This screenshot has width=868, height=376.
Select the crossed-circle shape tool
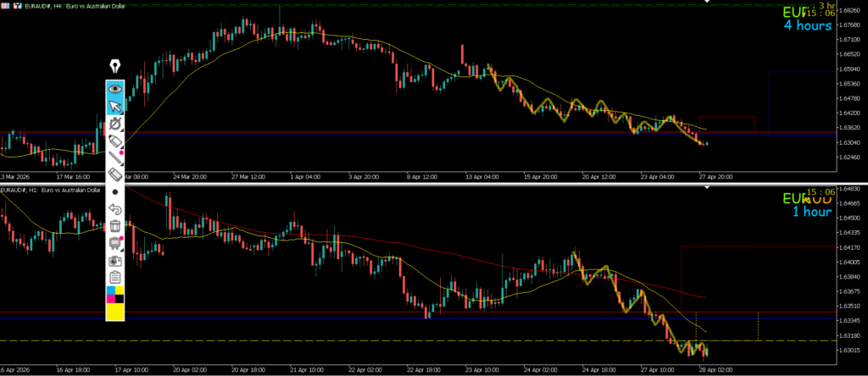pyautogui.click(x=115, y=124)
